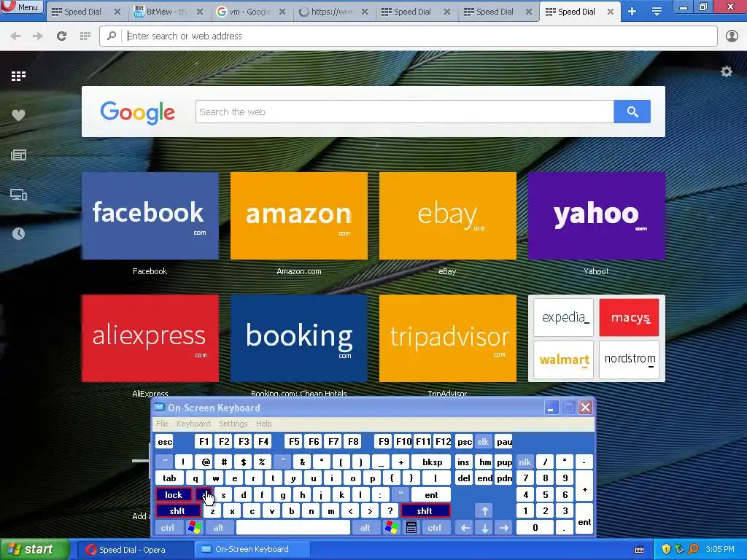Toggle the left alt key
The width and height of the screenshot is (747, 560).
click(x=219, y=528)
